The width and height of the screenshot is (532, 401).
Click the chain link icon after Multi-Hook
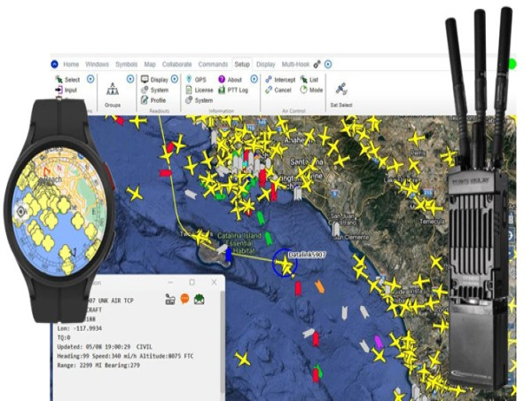(317, 64)
